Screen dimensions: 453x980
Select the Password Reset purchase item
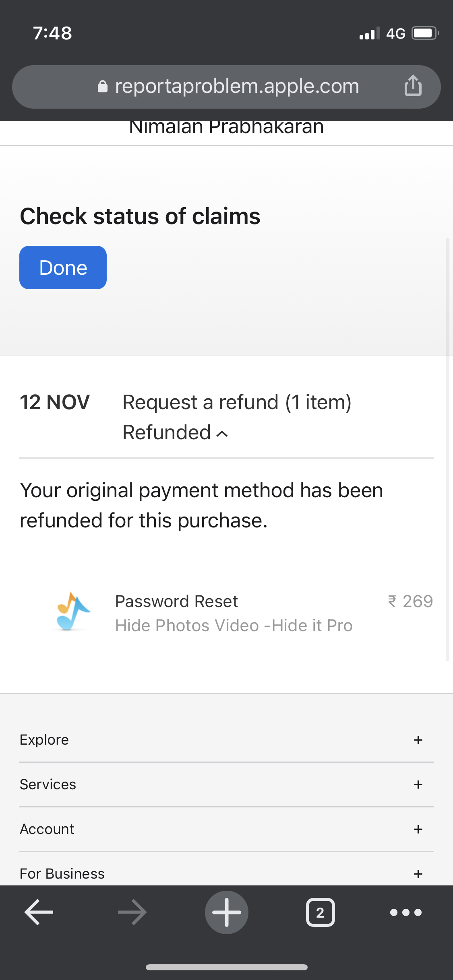[176, 601]
